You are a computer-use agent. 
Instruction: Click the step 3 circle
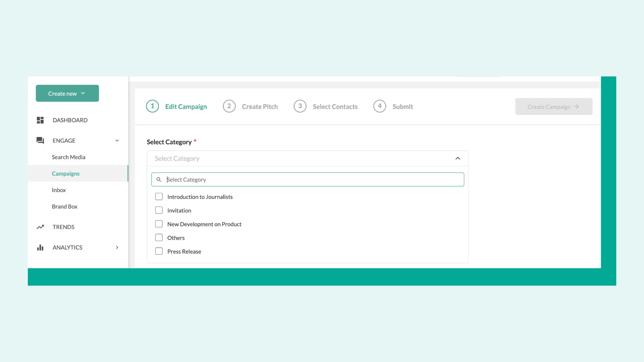point(300,106)
